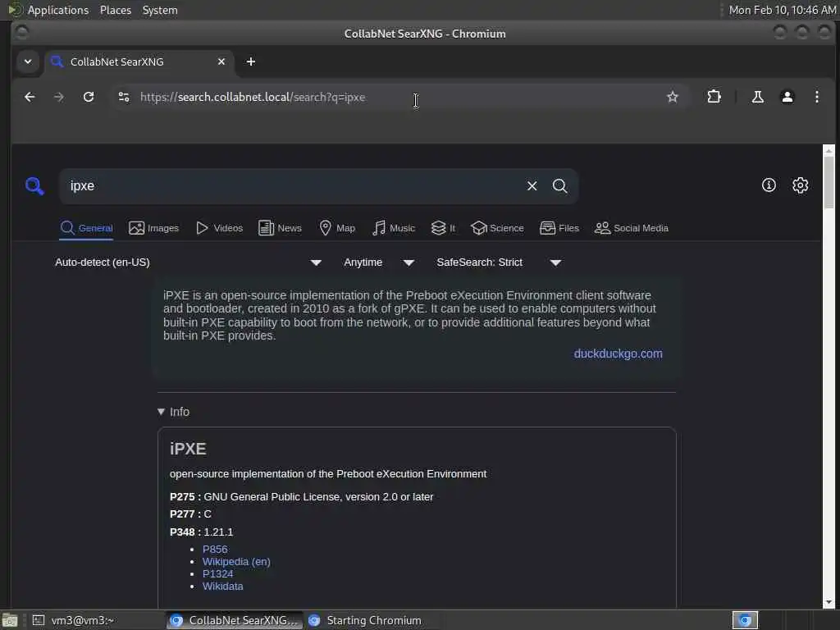The image size is (840, 630).
Task: Click the iPXE infobox heading
Action: (x=188, y=449)
